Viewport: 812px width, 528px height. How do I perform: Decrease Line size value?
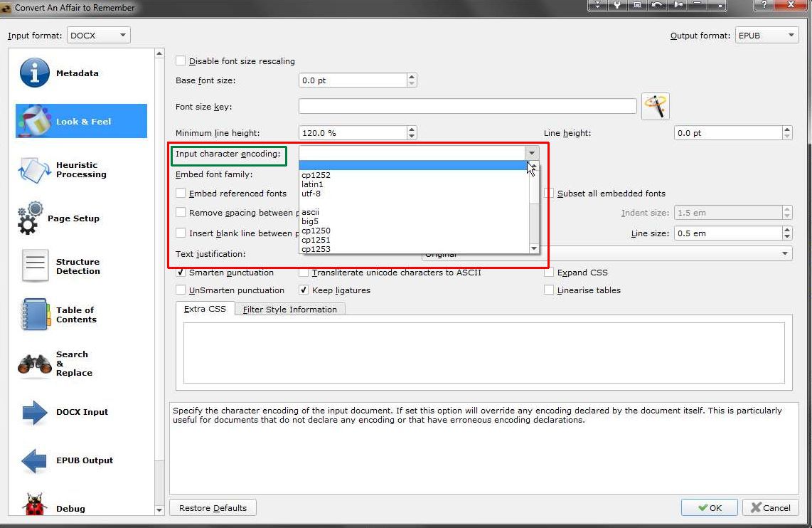[x=787, y=237]
